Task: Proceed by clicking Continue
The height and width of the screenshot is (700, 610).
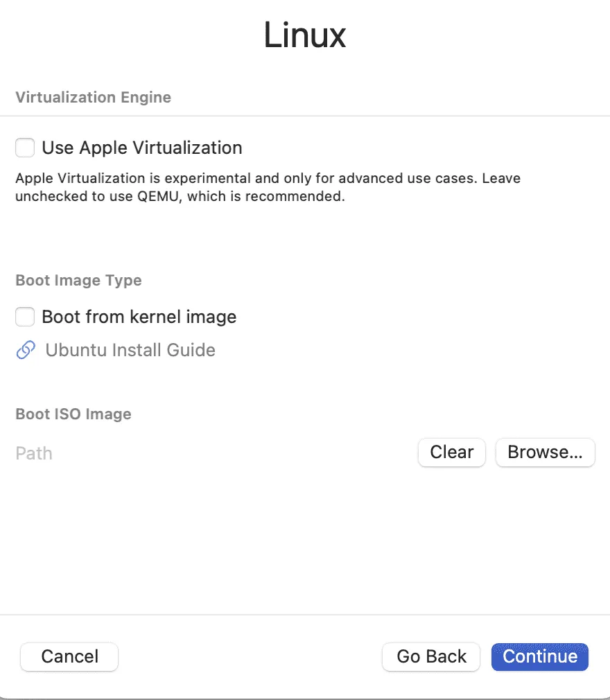Action: 540,657
